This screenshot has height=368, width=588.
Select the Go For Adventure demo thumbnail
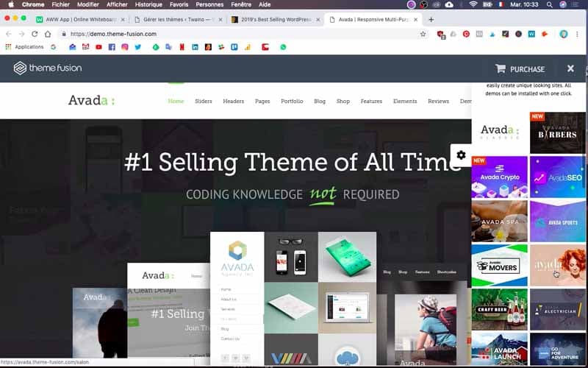point(558,350)
